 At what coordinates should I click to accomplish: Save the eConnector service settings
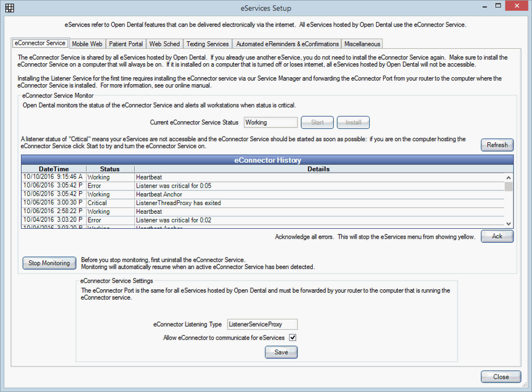coord(281,353)
